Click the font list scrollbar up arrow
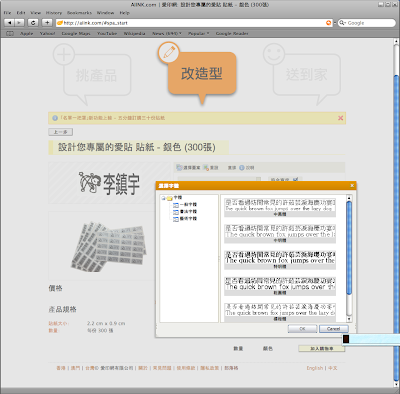This screenshot has height=394, width=400. [349, 198]
